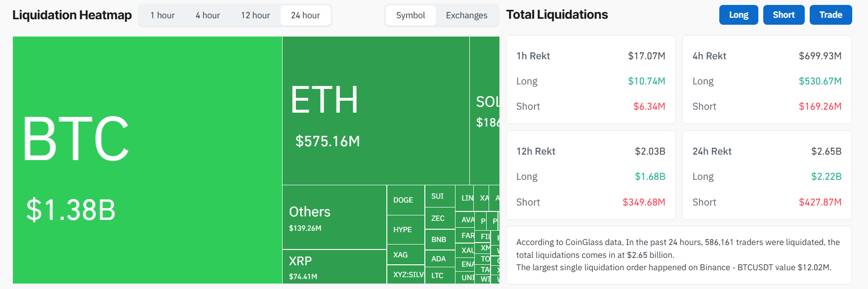Click the Long button
868x289 pixels.
[x=738, y=15]
